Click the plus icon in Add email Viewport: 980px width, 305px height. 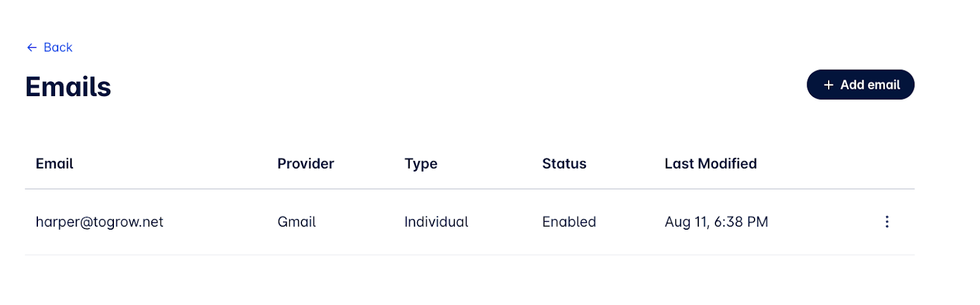coord(828,85)
